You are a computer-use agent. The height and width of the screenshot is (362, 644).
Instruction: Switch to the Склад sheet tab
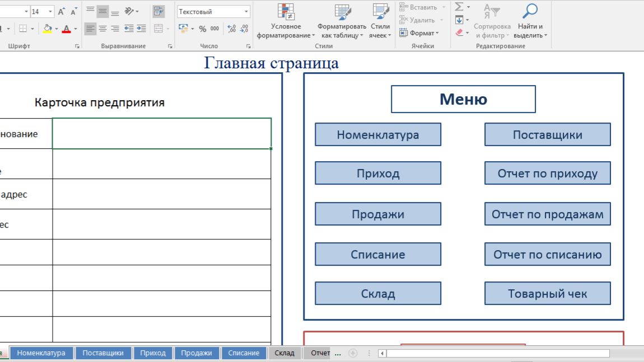coord(284,353)
